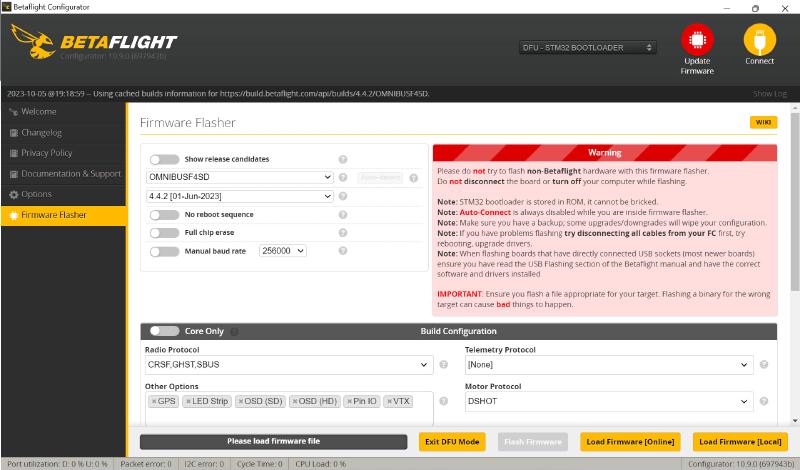The image size is (800, 470).
Task: Open the Changelog sidebar tab
Action: 42,132
